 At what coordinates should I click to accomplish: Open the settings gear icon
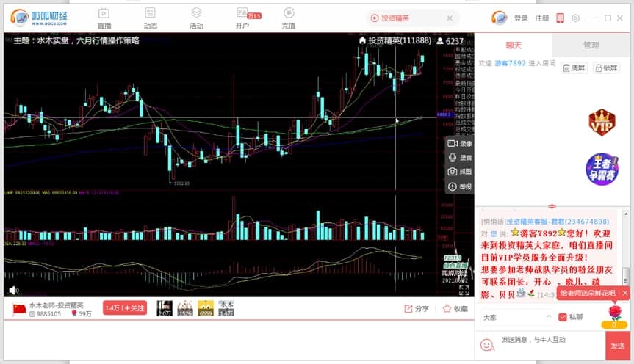[x=575, y=18]
